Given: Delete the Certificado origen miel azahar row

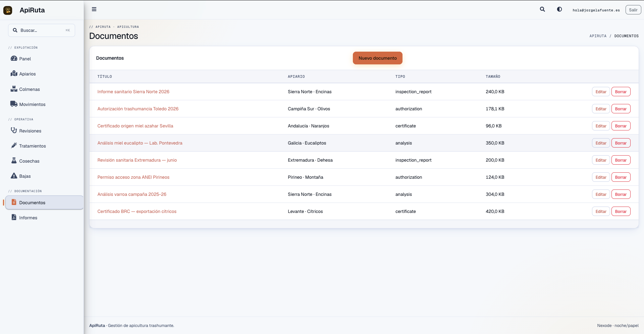Looking at the screenshot, I should click(x=621, y=126).
